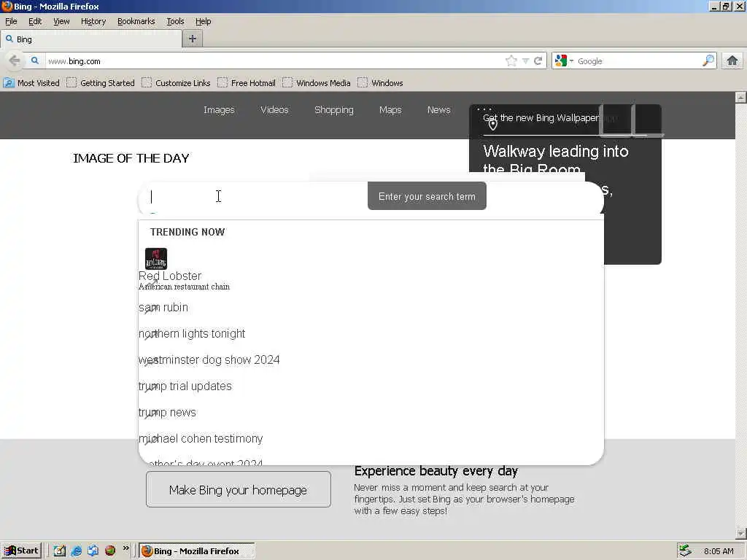Open a new tab with plus button
Image resolution: width=747 pixels, height=560 pixels.
click(x=193, y=39)
